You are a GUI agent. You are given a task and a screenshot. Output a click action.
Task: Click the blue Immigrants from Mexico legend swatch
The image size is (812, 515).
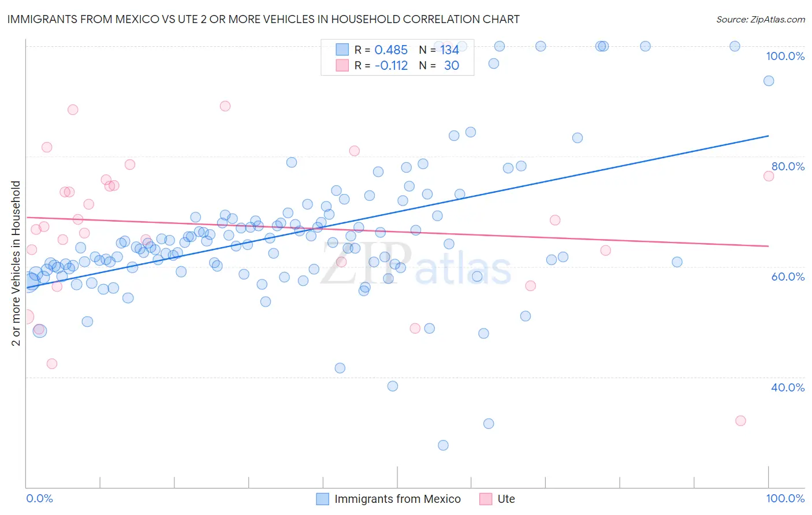click(322, 499)
